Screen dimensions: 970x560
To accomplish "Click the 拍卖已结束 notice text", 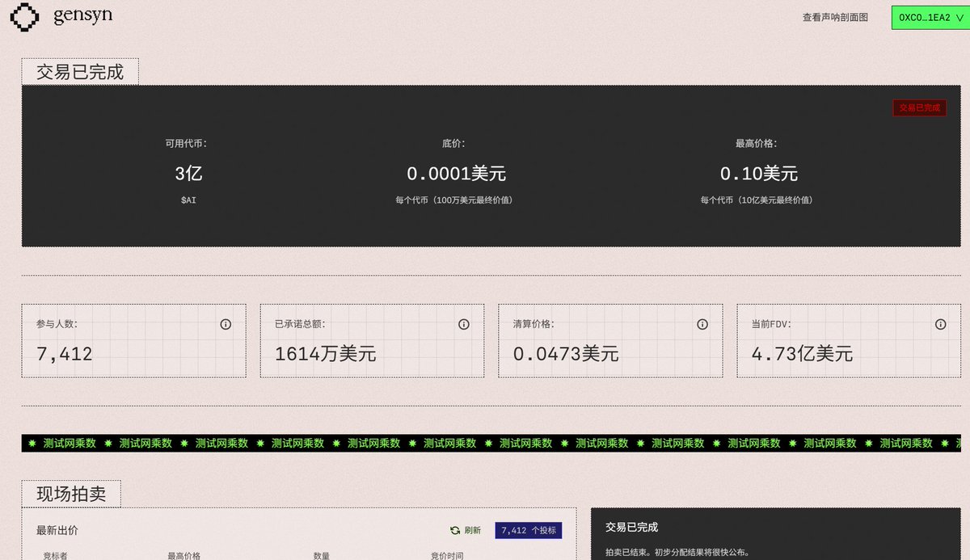I will pos(677,553).
